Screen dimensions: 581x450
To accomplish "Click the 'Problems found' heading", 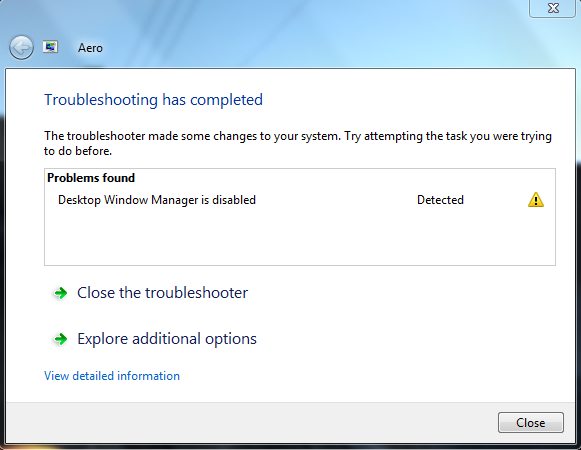I will point(91,178).
